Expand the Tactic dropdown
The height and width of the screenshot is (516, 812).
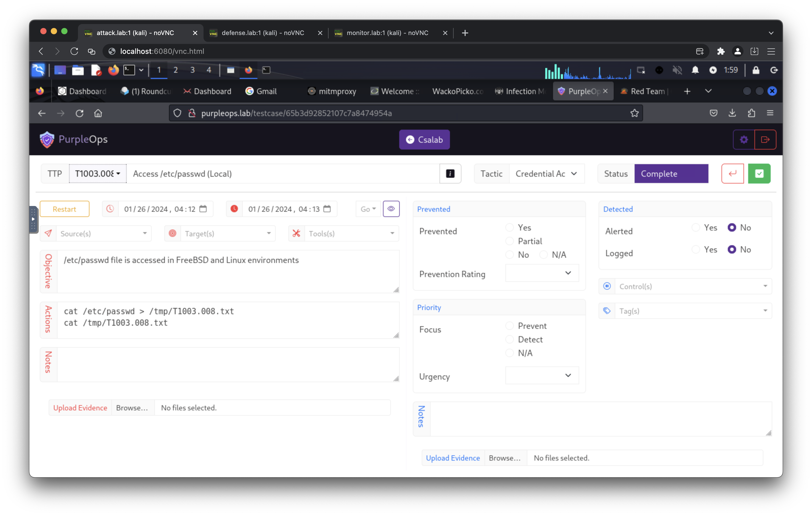point(546,174)
